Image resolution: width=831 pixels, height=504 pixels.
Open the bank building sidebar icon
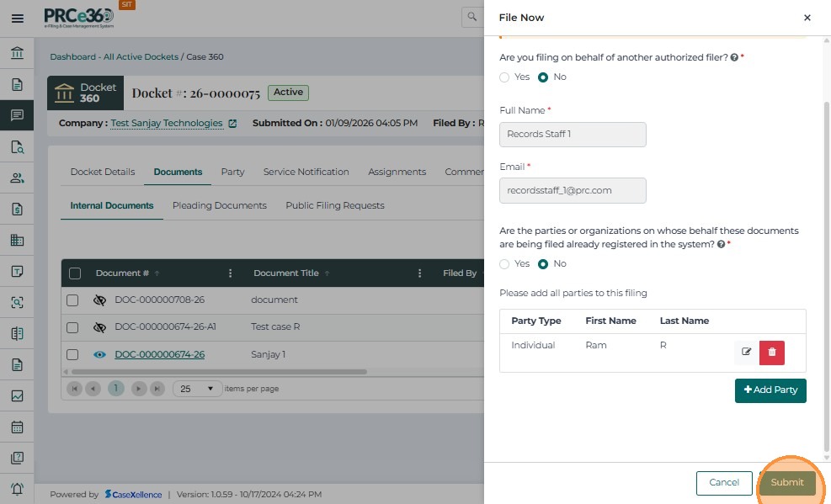(17, 54)
